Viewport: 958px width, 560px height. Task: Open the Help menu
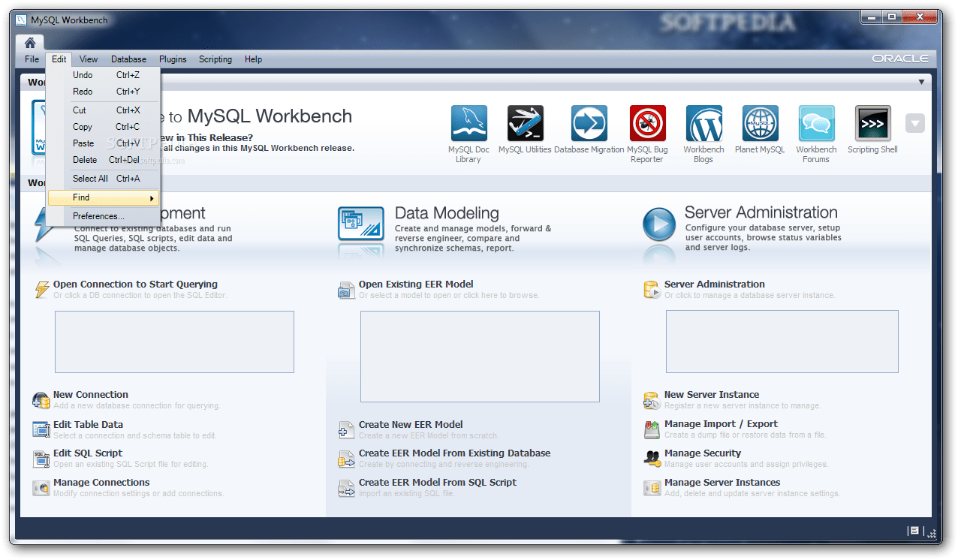tap(253, 59)
